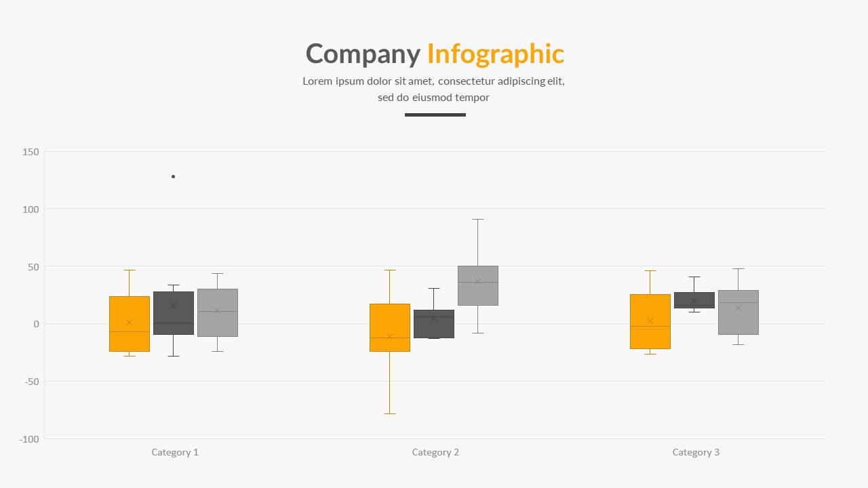Select the dark gray box in Category 2
Viewport: 868px width, 488px height.
coord(434,324)
